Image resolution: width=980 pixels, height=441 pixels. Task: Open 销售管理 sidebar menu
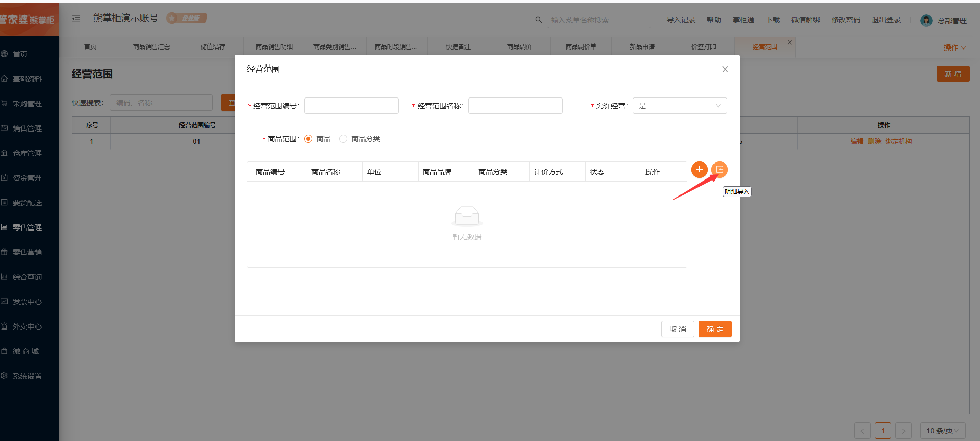[27, 128]
